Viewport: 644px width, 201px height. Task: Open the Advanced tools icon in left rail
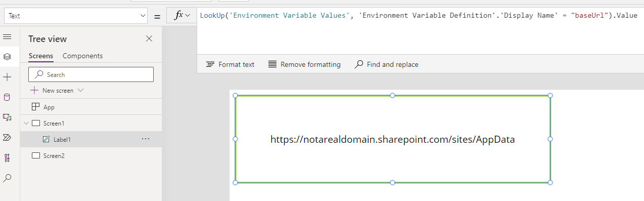click(7, 158)
